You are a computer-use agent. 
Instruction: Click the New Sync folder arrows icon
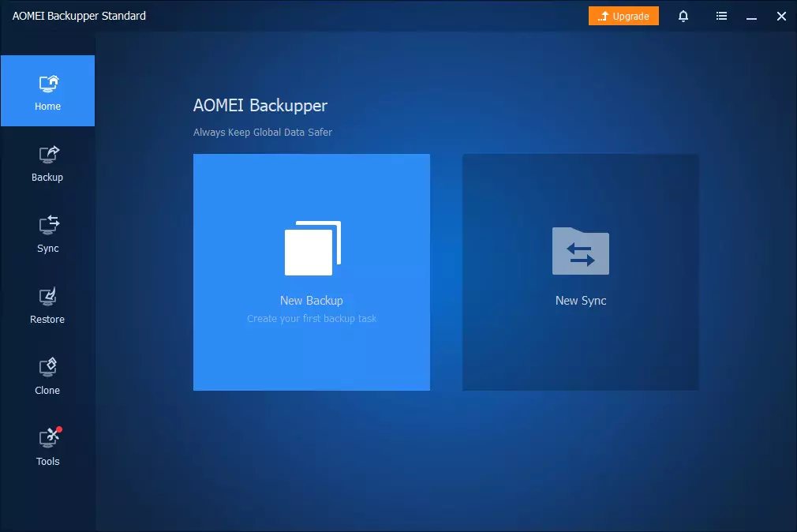click(581, 251)
